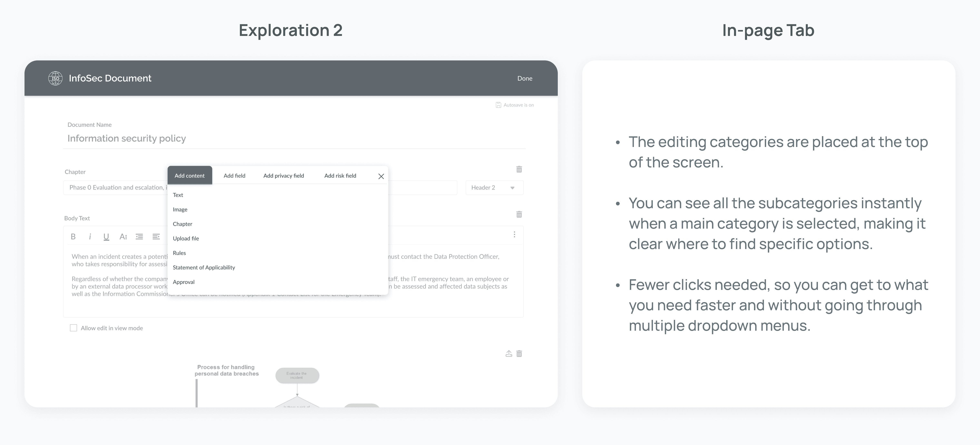Open the font size icon
980x445 pixels.
[123, 237]
